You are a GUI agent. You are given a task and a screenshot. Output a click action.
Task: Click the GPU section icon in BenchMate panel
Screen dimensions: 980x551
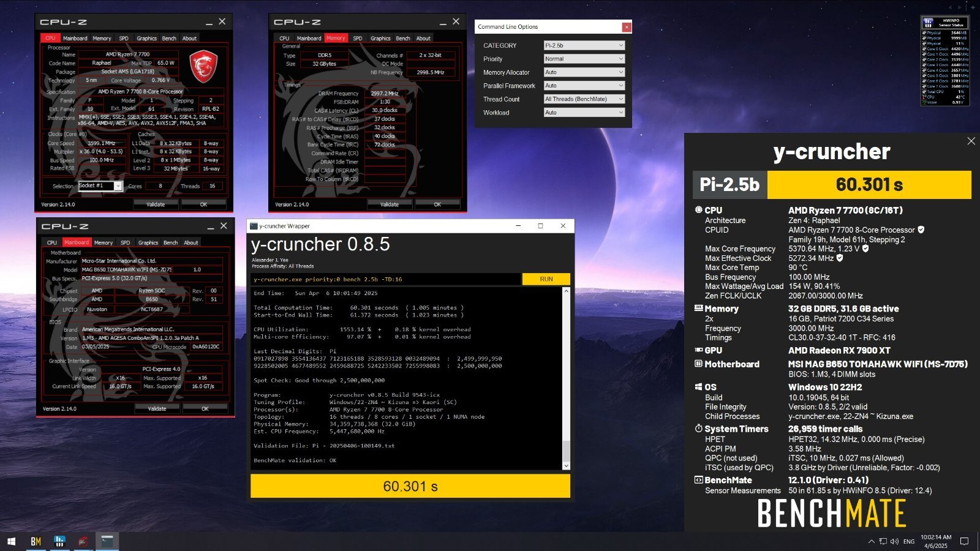pyautogui.click(x=698, y=350)
